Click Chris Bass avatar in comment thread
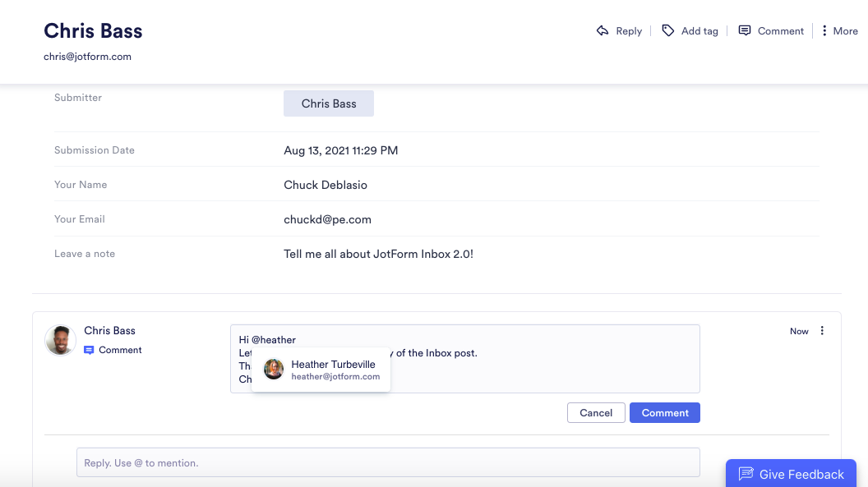 click(61, 340)
